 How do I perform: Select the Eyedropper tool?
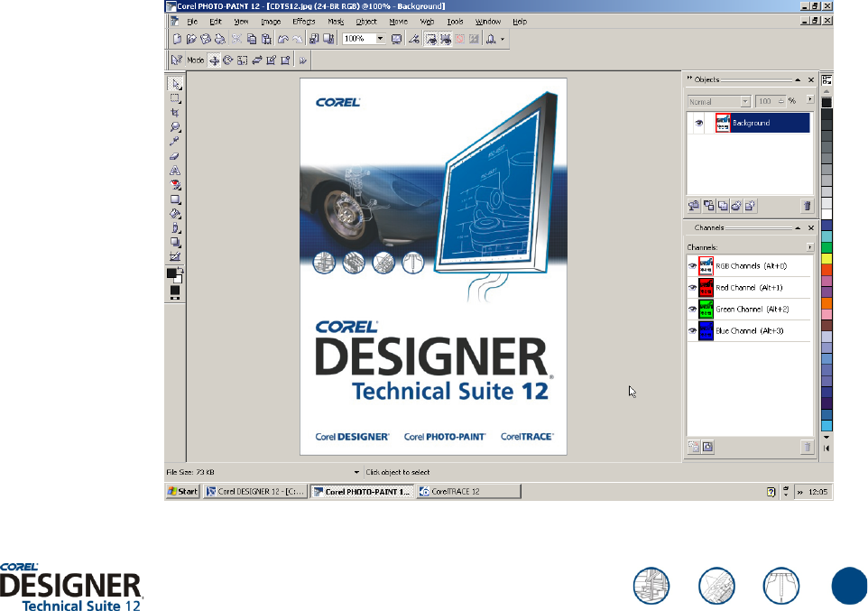[x=175, y=142]
